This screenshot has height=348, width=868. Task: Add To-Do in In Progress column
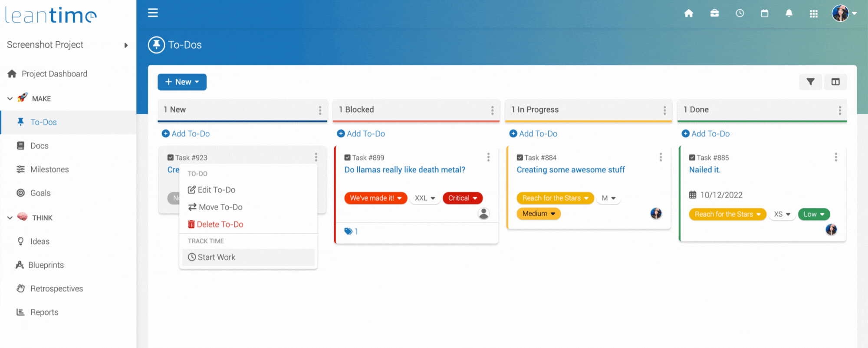(533, 134)
